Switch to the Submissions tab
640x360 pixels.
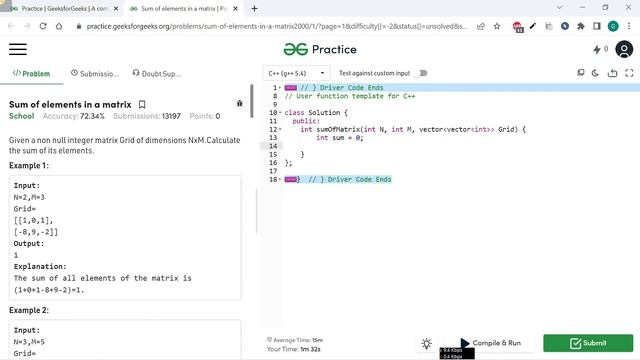click(95, 73)
